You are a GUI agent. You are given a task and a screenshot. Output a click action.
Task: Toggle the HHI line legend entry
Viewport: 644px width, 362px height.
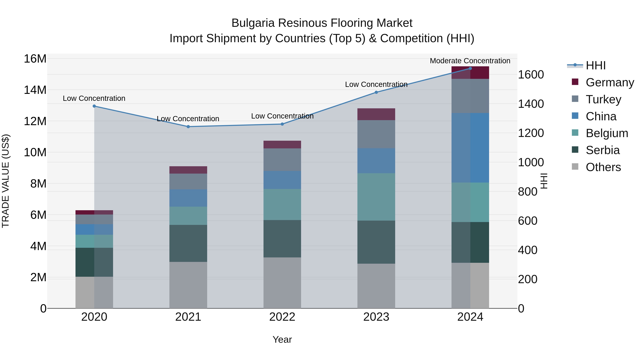pyautogui.click(x=587, y=65)
